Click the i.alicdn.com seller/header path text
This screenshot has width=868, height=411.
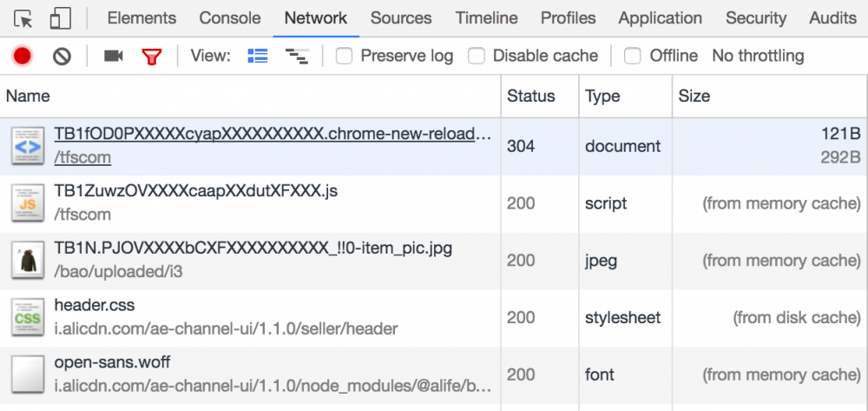coord(226,329)
